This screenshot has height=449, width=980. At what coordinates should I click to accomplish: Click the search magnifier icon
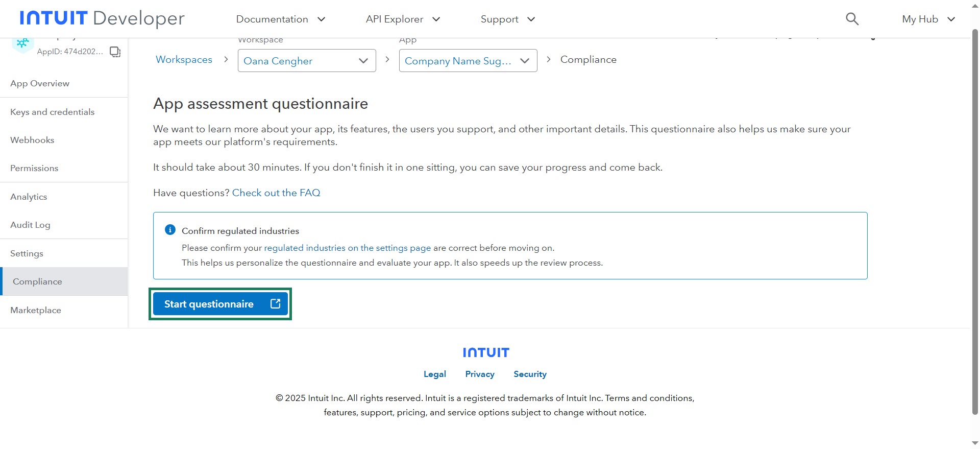[x=852, y=19]
